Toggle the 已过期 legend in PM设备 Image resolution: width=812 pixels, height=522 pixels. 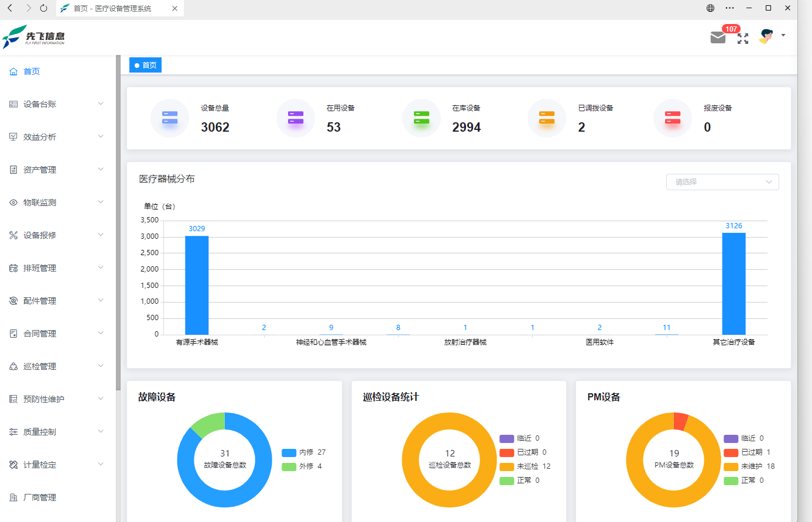[x=747, y=452]
